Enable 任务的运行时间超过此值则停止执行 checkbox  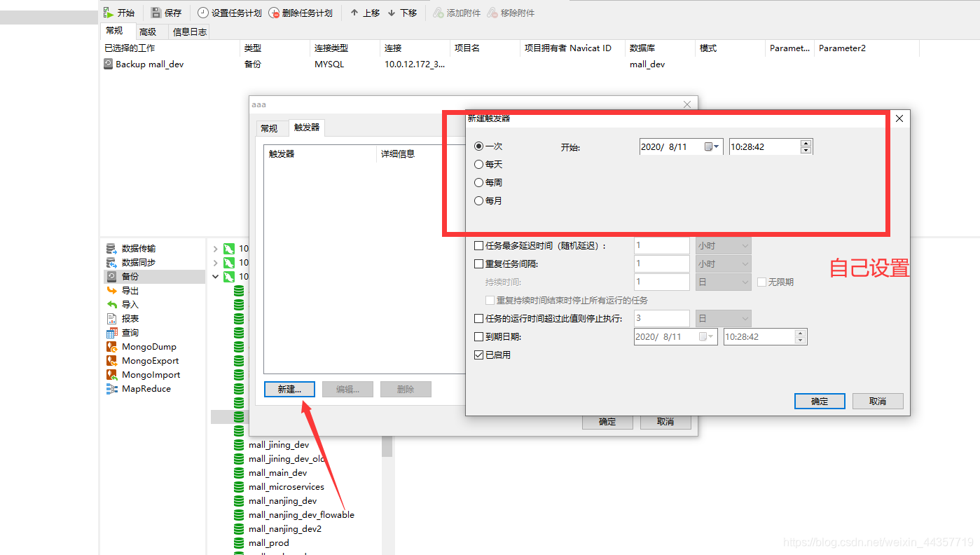pyautogui.click(x=479, y=319)
